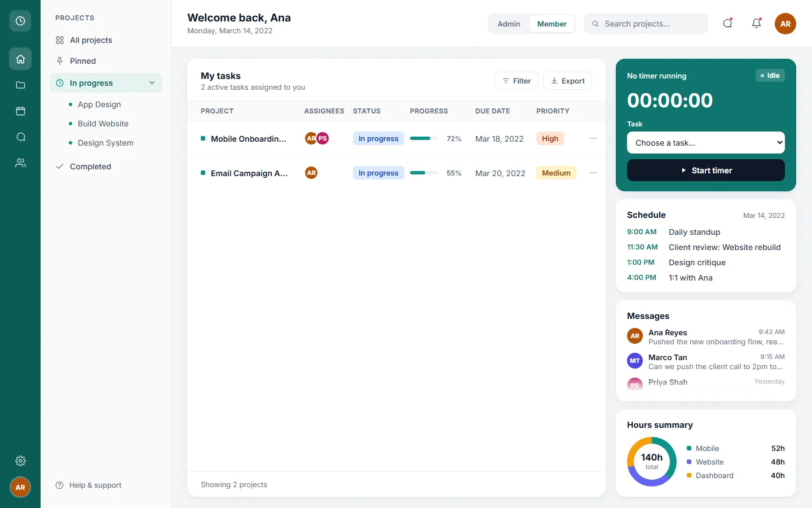This screenshot has width=812, height=508.
Task: Open the Email Campaign project row
Action: click(x=396, y=173)
